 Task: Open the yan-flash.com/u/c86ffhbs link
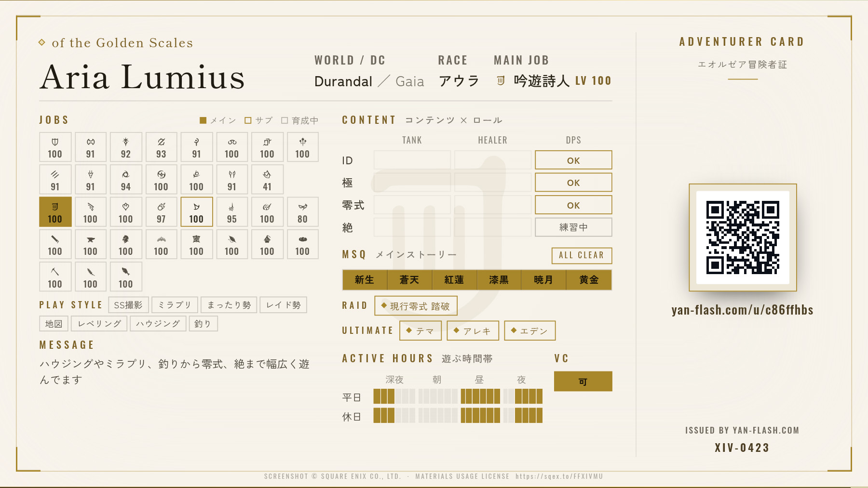[x=743, y=310]
